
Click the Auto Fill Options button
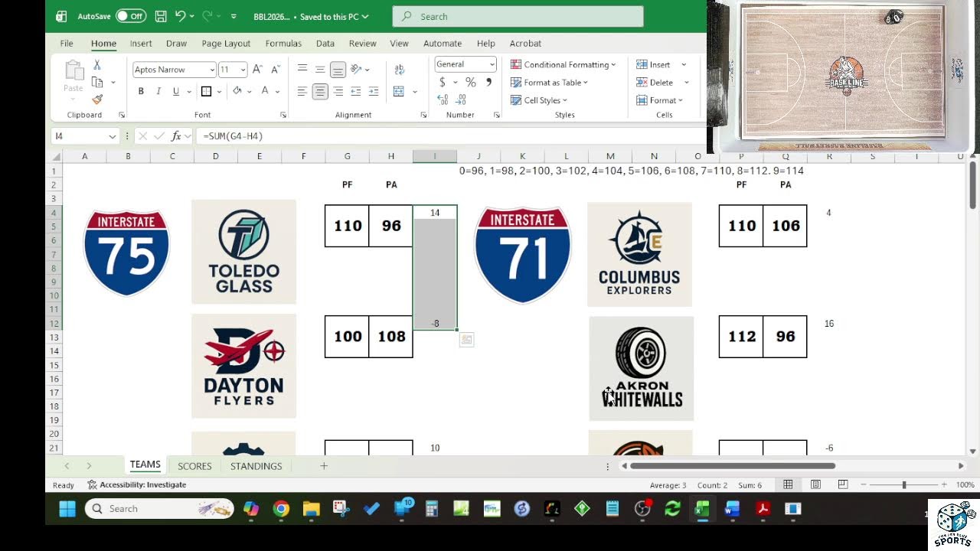pos(466,340)
